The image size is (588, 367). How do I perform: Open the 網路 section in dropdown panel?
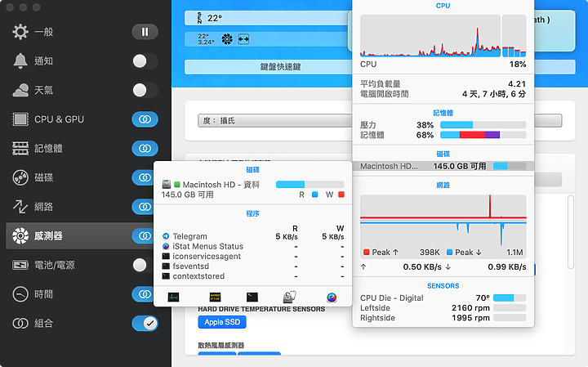443,185
